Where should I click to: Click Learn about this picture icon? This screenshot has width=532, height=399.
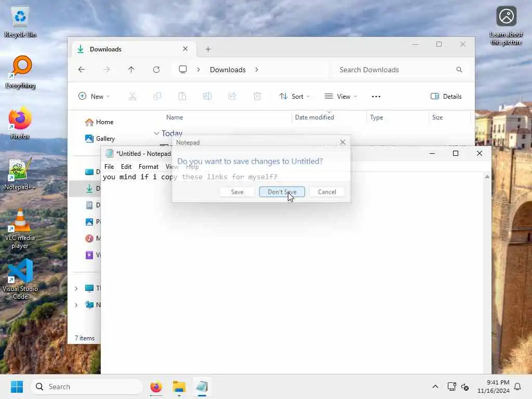pos(506,25)
